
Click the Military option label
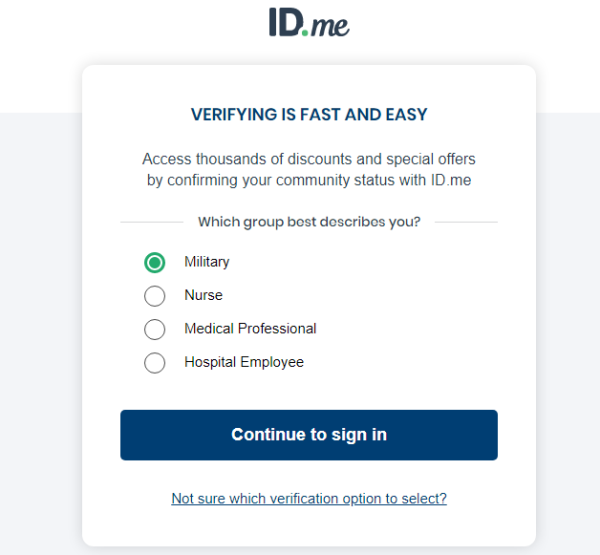click(x=206, y=262)
